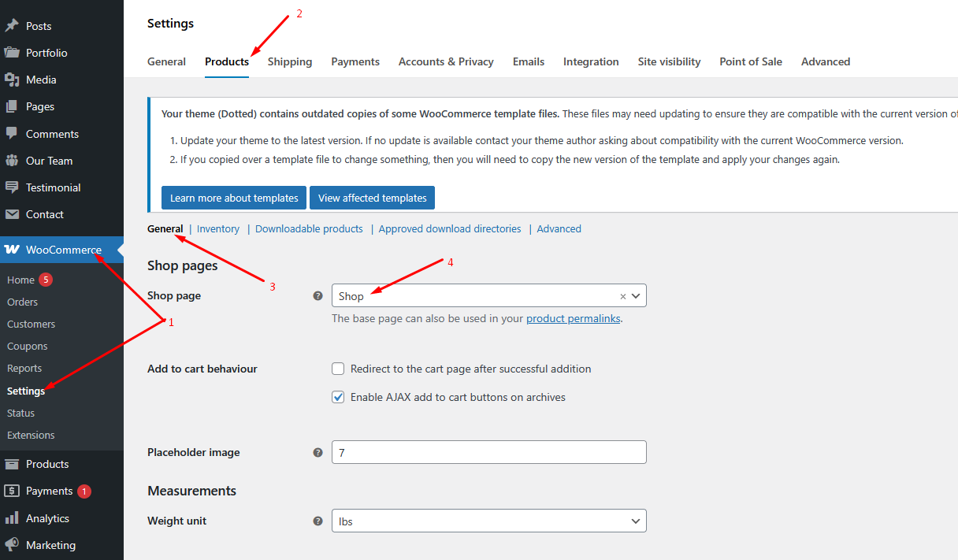Click the Media icon in sidebar
Screen dimensions: 958x560
[x=12, y=80]
